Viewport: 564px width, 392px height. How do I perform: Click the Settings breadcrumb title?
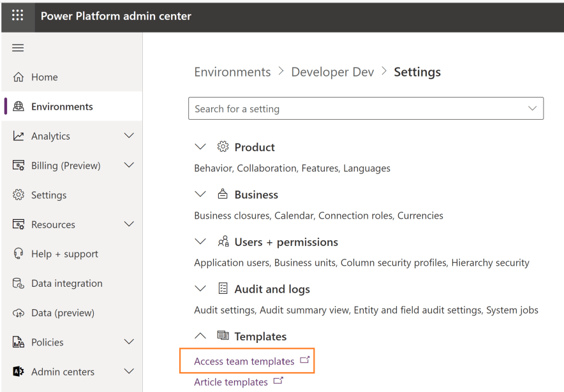(x=417, y=72)
